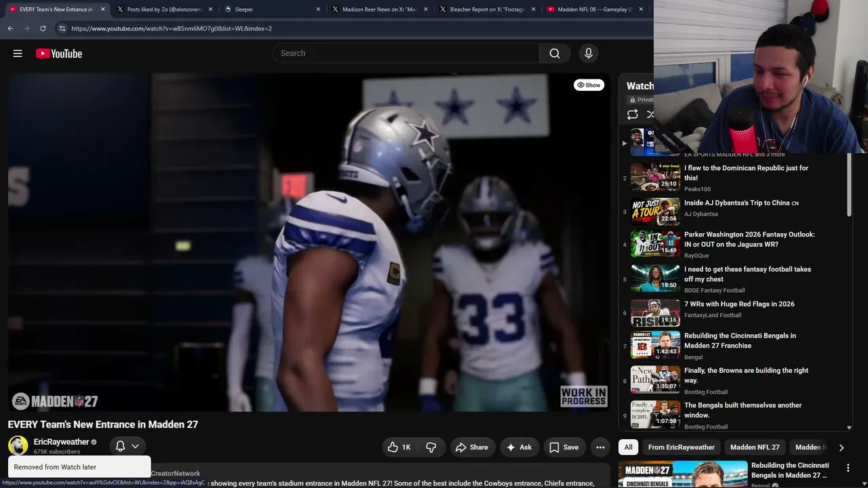This screenshot has height=488, width=868.
Task: Go to YouTube home via logo
Action: (x=59, y=54)
